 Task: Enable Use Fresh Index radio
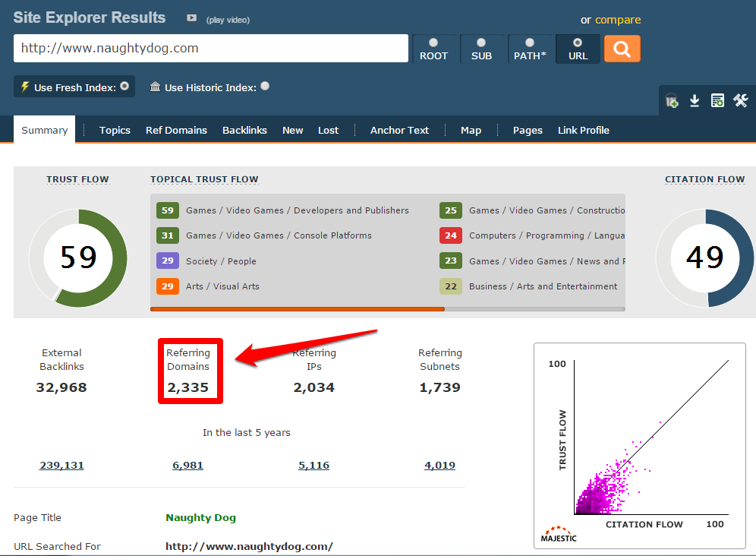(124, 86)
